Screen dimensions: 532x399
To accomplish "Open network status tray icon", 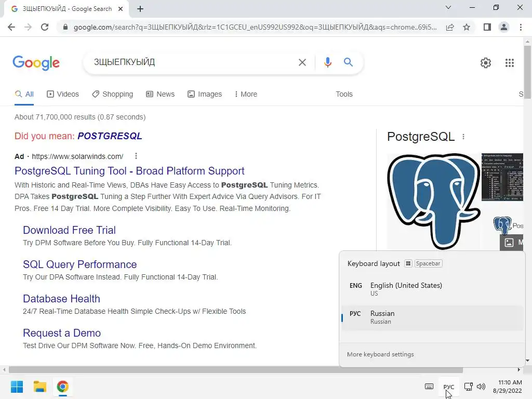I will click(x=469, y=387).
